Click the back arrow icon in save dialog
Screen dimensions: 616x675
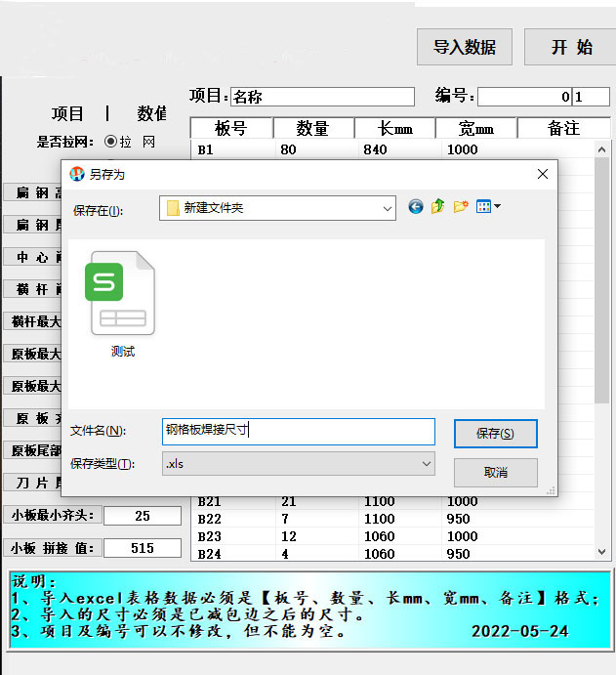(416, 206)
